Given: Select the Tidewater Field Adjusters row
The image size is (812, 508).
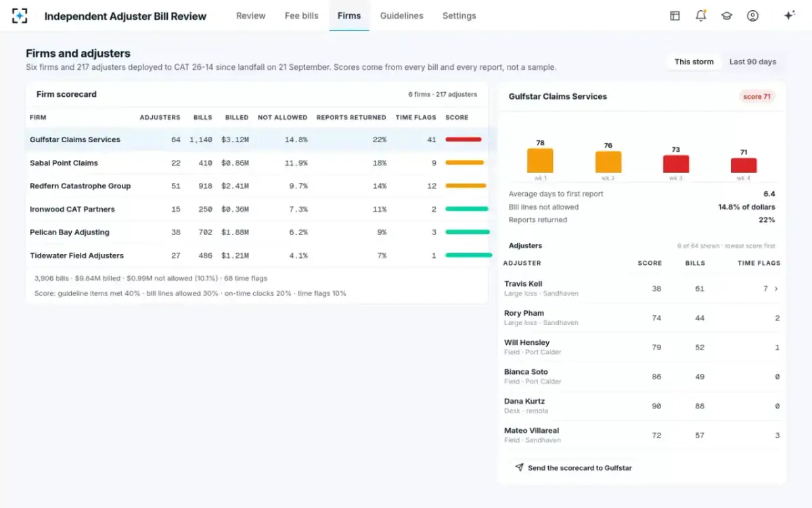Looking at the screenshot, I should click(257, 255).
